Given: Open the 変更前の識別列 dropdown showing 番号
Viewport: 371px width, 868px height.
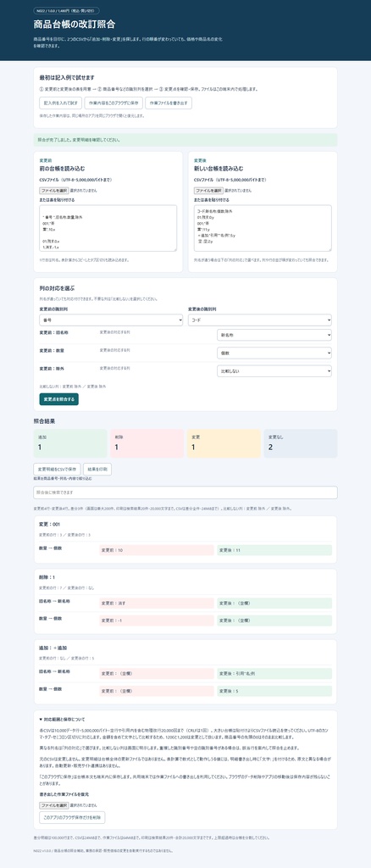Looking at the screenshot, I should [x=111, y=320].
